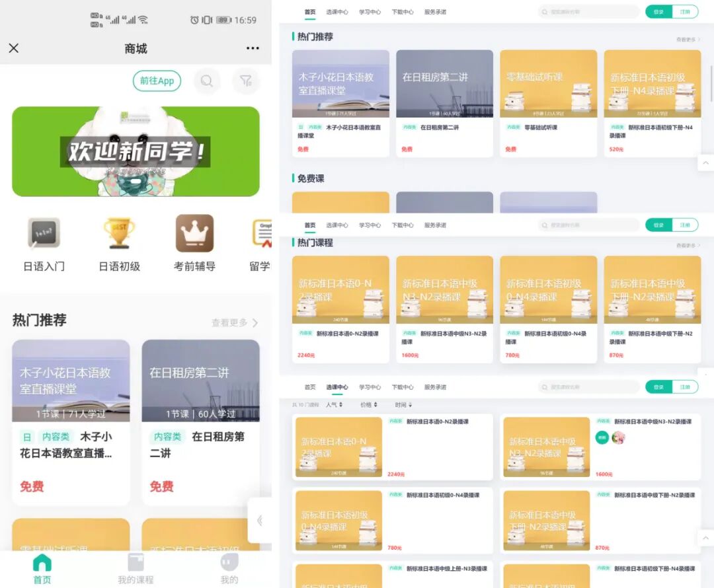
Task: Switch to the 学习中心 tab
Action: [x=370, y=12]
